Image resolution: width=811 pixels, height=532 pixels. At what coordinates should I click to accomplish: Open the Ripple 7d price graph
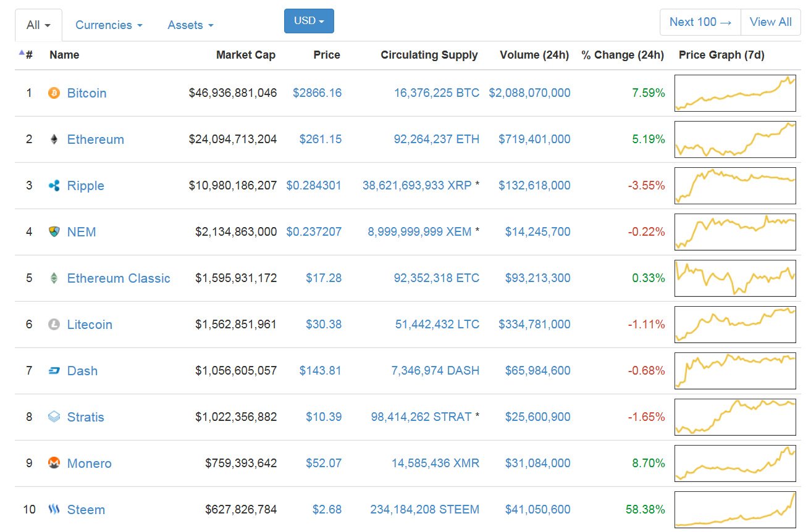click(x=735, y=186)
